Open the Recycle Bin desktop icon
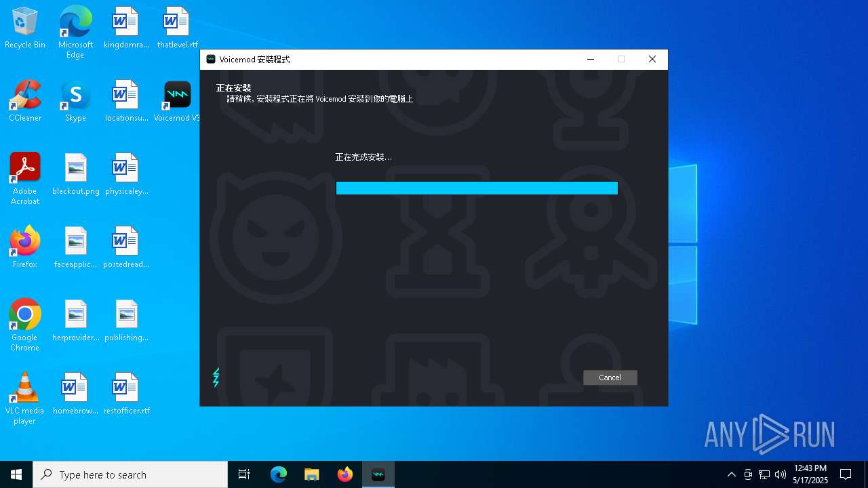This screenshot has width=868, height=488. pyautogui.click(x=25, y=28)
